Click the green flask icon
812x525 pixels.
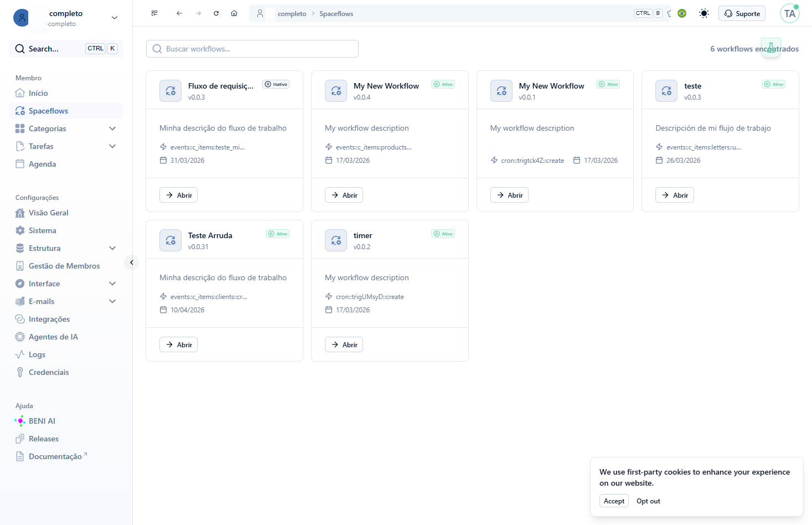pyautogui.click(x=771, y=48)
